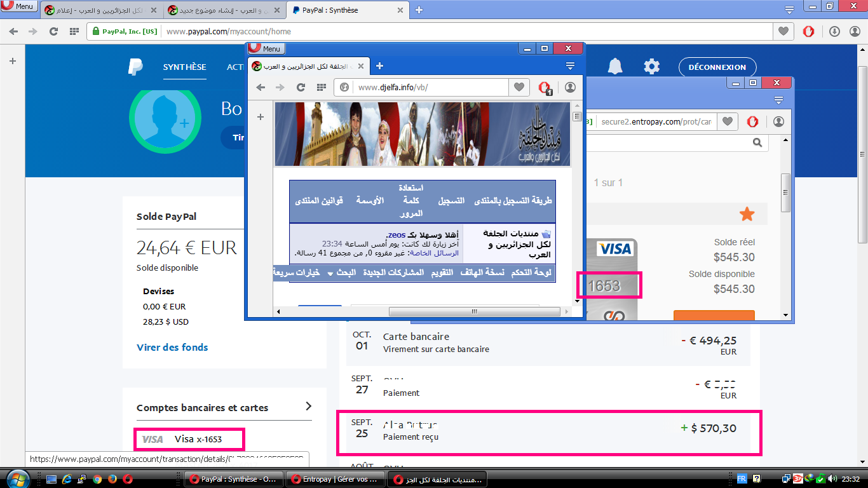Open the tab menu in the djelfa.info window

(570, 65)
